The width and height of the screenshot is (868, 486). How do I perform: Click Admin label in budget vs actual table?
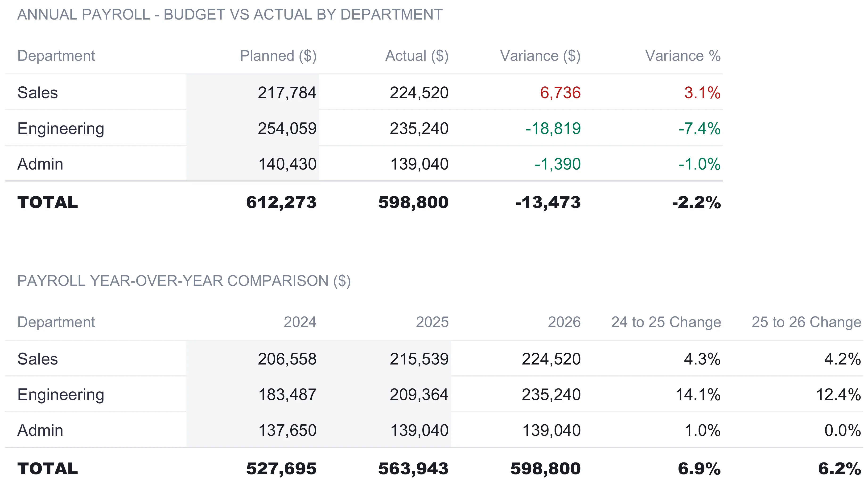point(40,164)
